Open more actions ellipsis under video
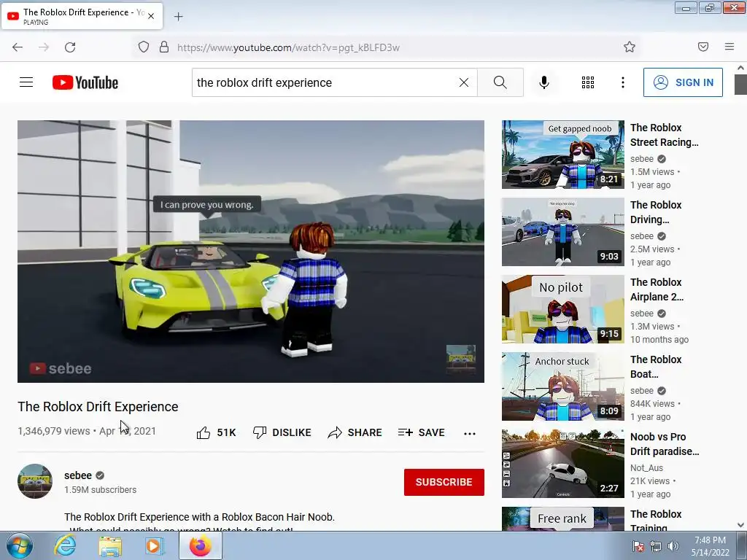Image resolution: width=747 pixels, height=560 pixels. point(470,433)
